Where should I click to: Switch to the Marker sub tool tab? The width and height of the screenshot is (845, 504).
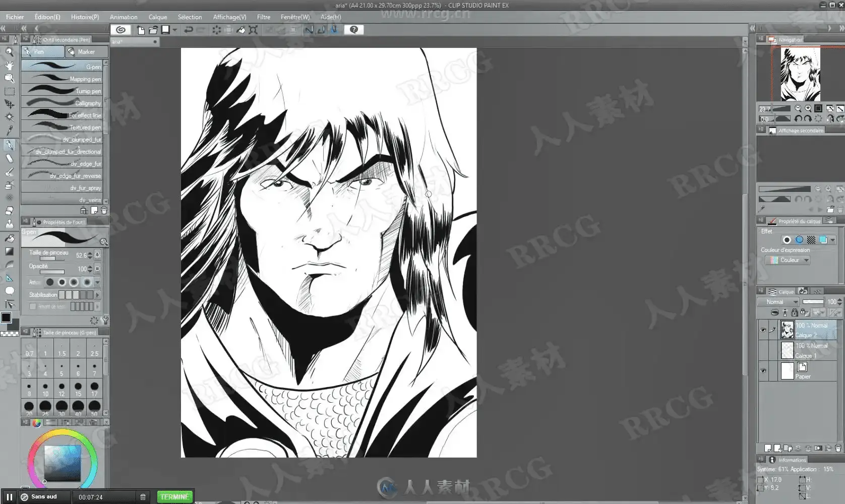(86, 51)
